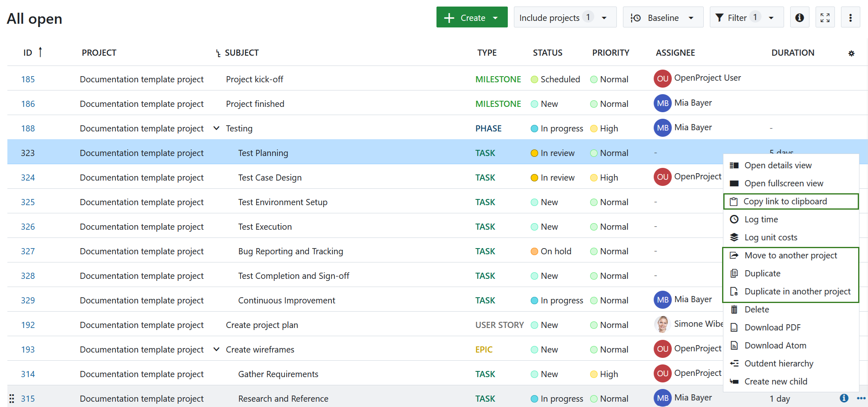Open the Create dropdown arrow
Image resolution: width=868 pixels, height=407 pixels.
point(496,17)
